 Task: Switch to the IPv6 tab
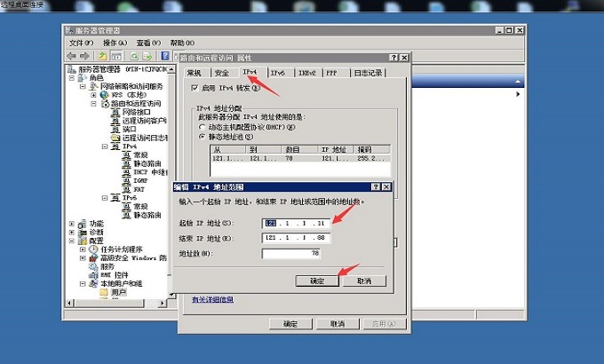[277, 72]
